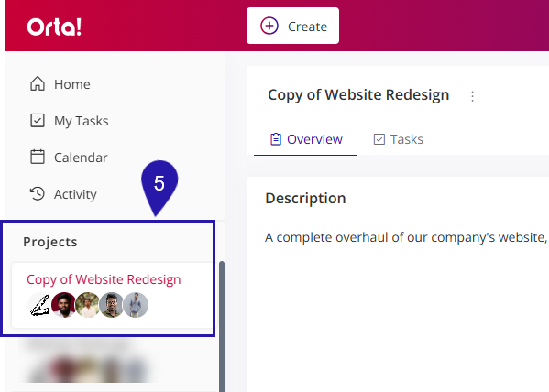Open the Calendar sidebar item
This screenshot has width=549, height=392.
69,158
